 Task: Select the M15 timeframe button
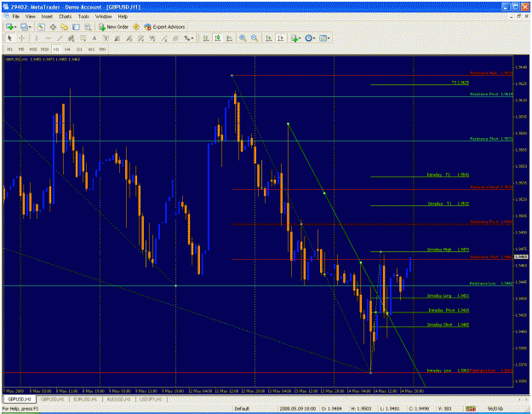(x=33, y=49)
